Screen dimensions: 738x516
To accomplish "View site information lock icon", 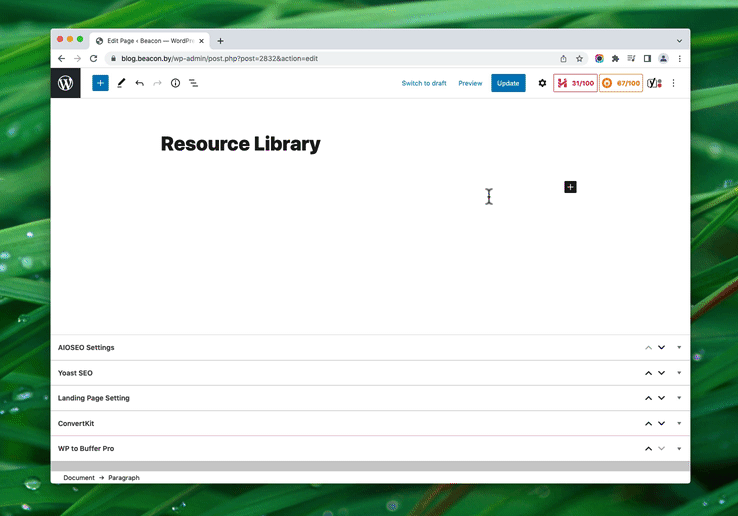I will [113, 58].
